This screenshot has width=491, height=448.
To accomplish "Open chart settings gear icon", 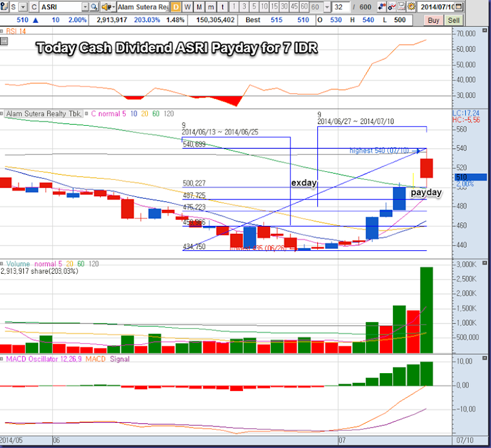I will click(411, 7).
